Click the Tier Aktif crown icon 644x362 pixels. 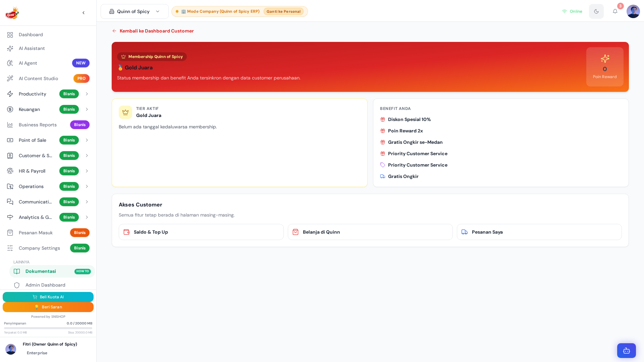pos(125,112)
